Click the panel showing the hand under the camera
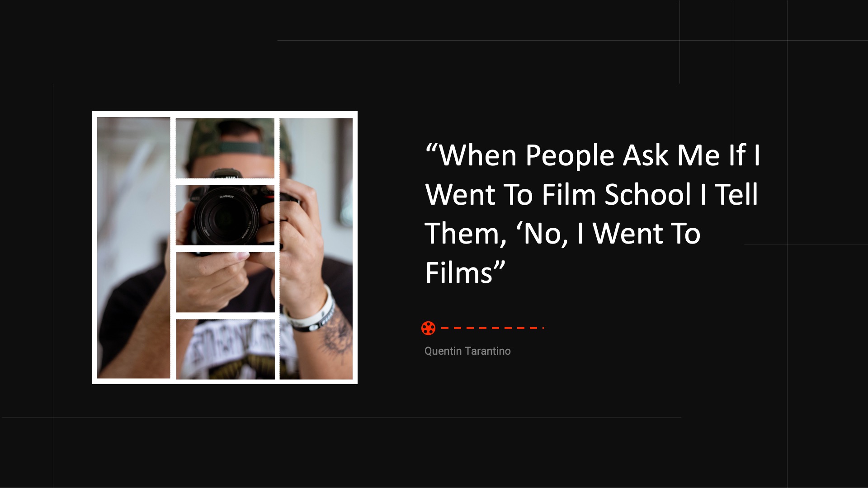This screenshot has width=868, height=488. pyautogui.click(x=225, y=282)
